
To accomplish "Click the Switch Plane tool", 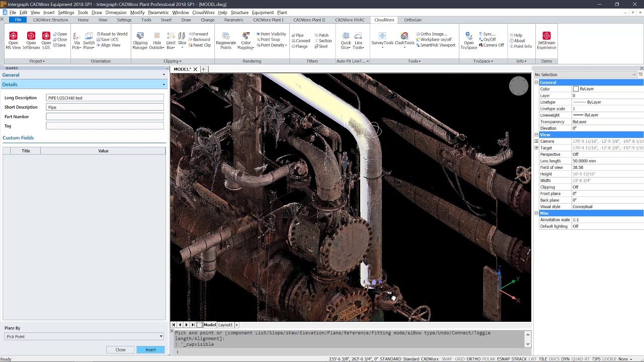I will tap(89, 41).
